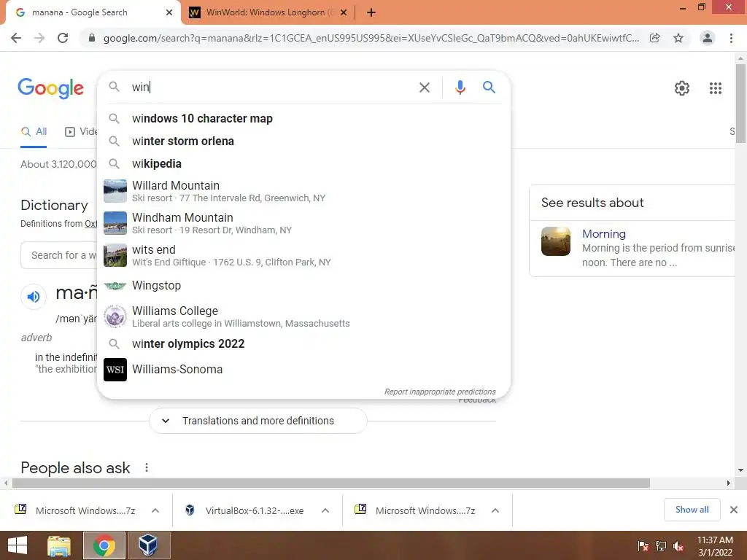Reload the current page
The image size is (747, 560).
click(x=63, y=38)
